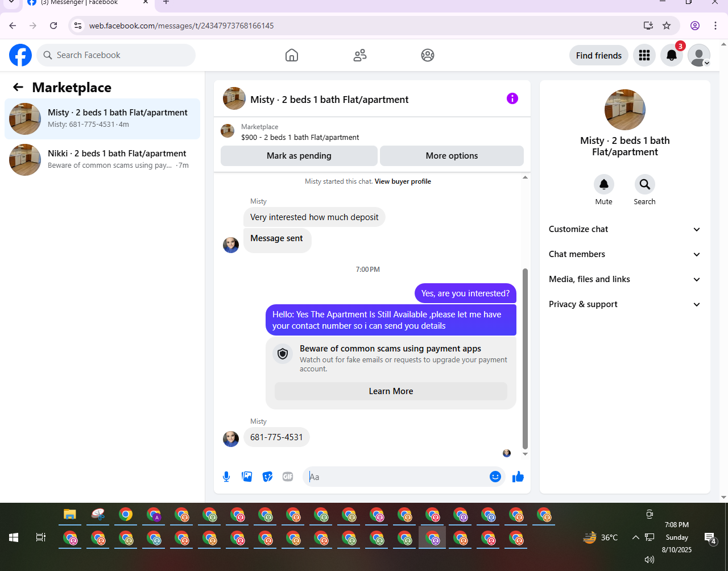Open the emoji picker smiley icon

495,477
